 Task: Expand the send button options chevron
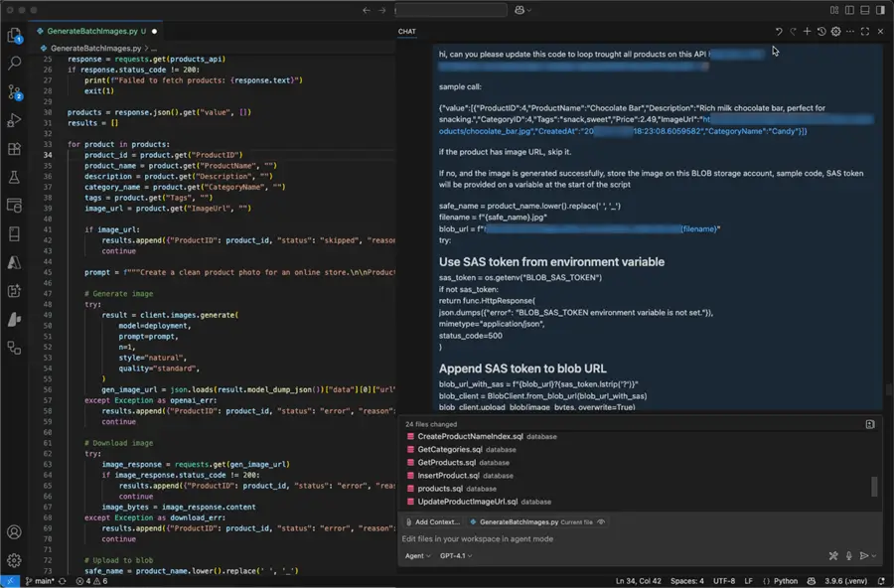[x=876, y=556]
